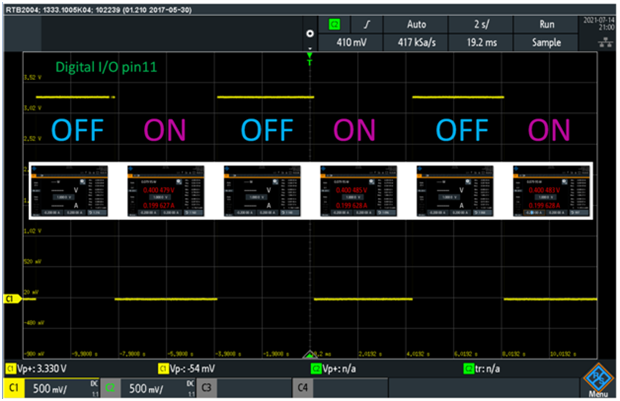The image size is (620, 401).
Task: Click the network LAN status icon
Action: (605, 43)
